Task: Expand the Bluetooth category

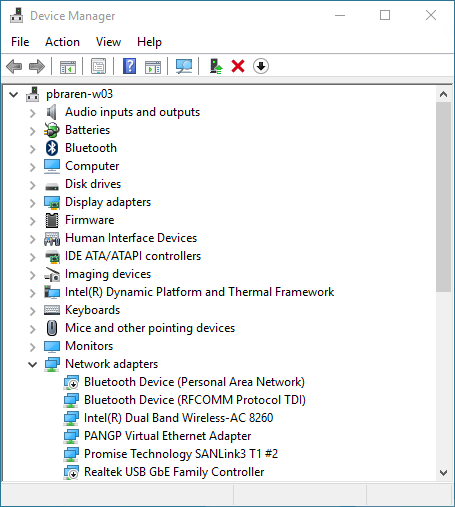Action: pyautogui.click(x=33, y=149)
